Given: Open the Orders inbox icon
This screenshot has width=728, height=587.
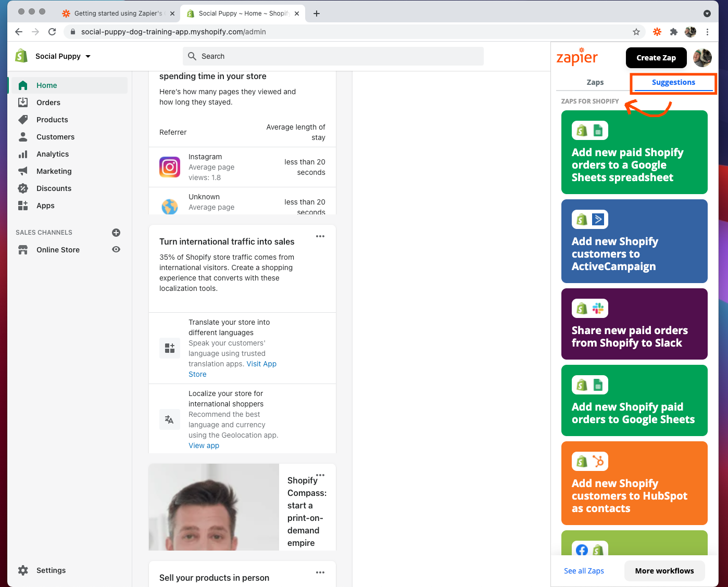Looking at the screenshot, I should 23,103.
